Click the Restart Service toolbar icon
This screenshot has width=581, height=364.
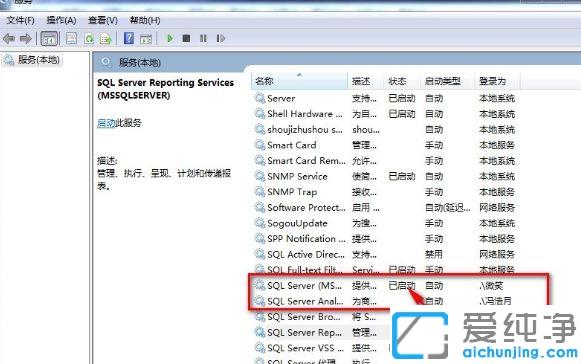tap(220, 38)
